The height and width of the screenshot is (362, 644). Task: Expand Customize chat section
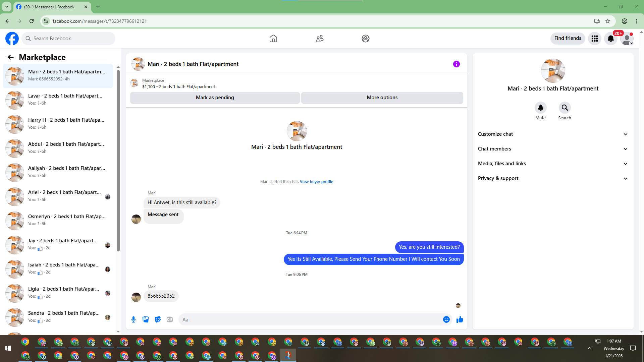(x=553, y=134)
